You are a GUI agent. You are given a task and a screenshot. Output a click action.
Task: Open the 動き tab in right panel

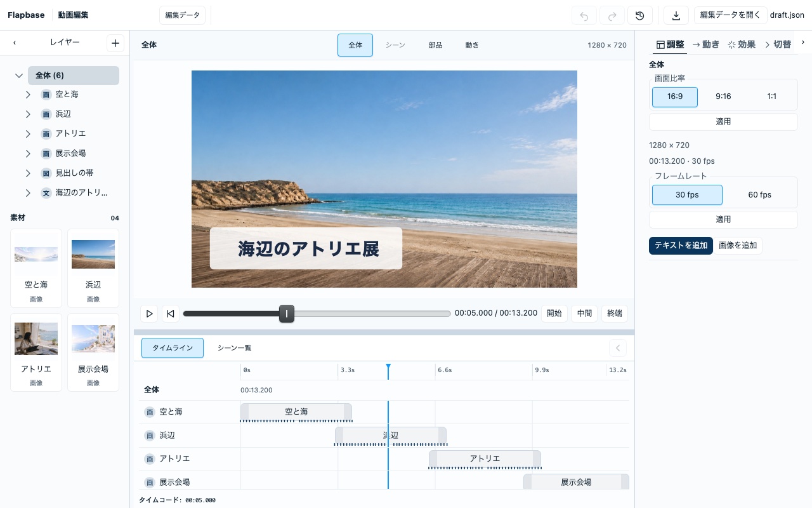[x=705, y=44]
